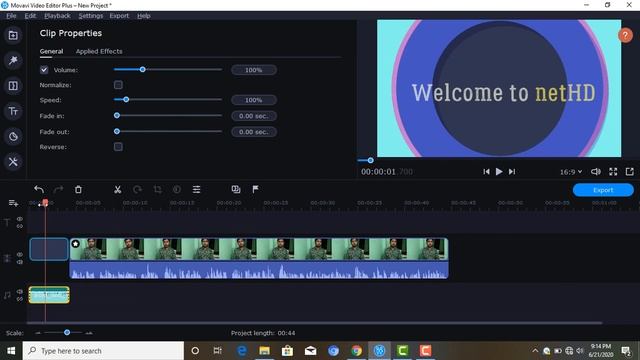Skip to previous frame
This screenshot has width=640, height=360.
pyautogui.click(x=486, y=172)
